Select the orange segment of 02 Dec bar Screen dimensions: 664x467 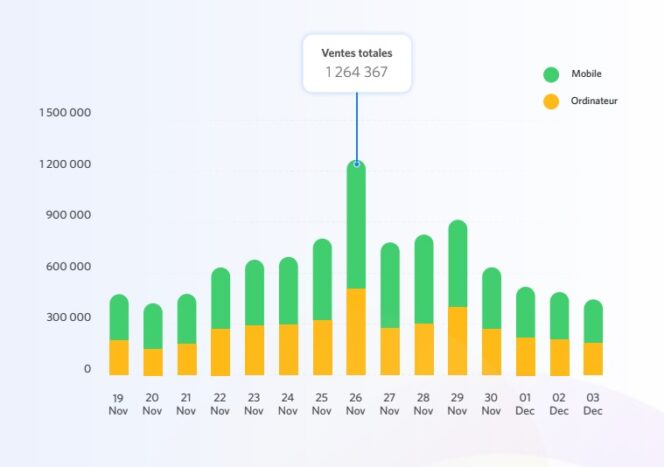(559, 357)
